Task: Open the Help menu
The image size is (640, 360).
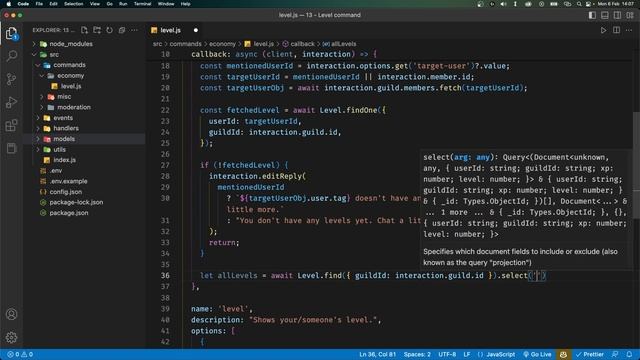Action: [186, 4]
